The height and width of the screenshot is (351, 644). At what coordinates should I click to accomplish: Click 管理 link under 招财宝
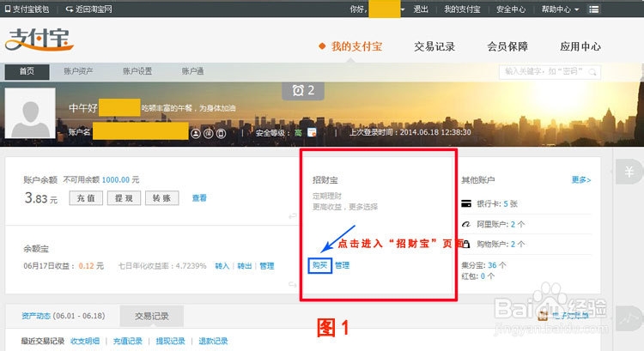point(342,265)
